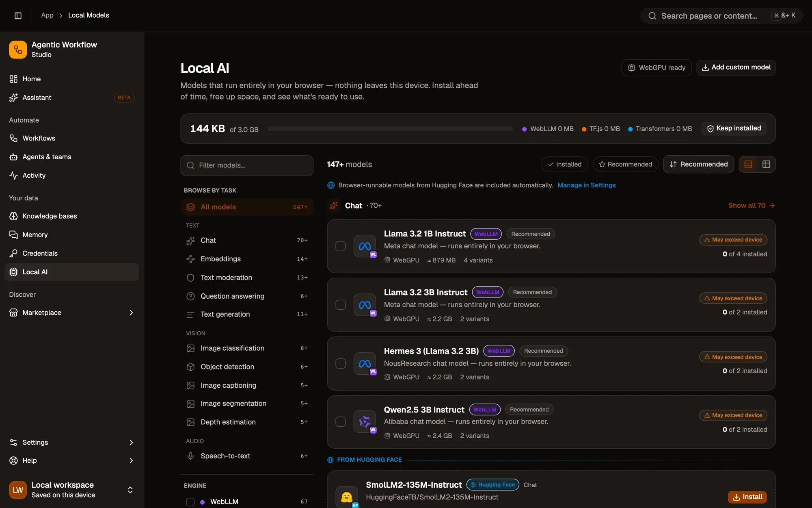This screenshot has width=812, height=508.
Task: Click the search magnifier icon in the top bar
Action: (652, 16)
